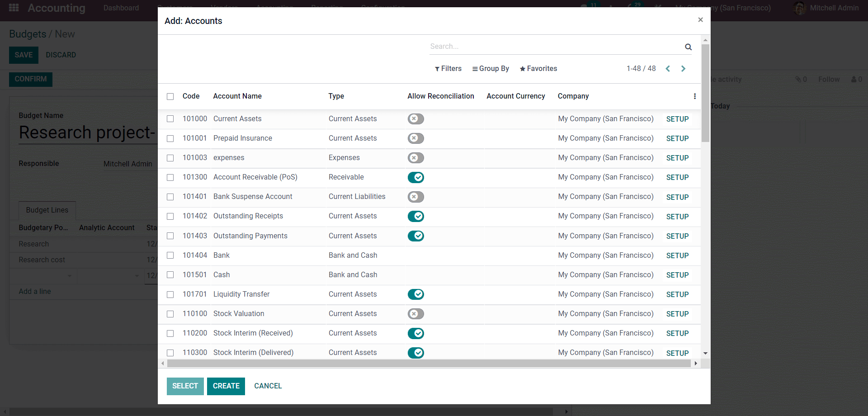Check the 101501 Cash row
This screenshot has width=868, height=416.
(x=170, y=275)
